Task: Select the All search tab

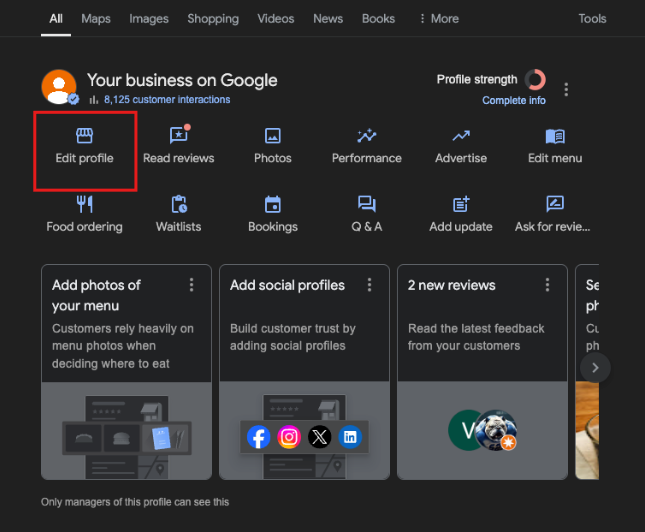Action: (56, 19)
